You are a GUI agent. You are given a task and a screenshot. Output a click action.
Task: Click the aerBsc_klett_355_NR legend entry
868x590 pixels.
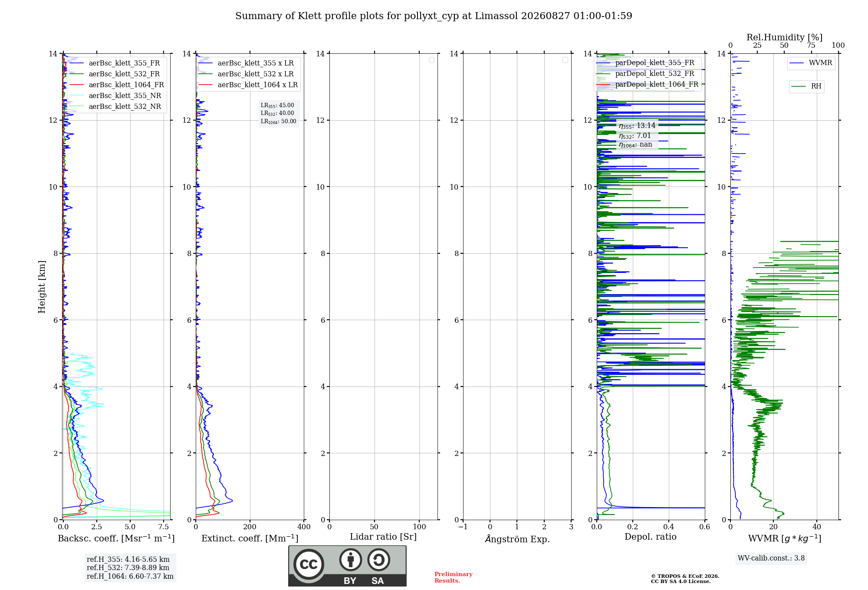(115, 96)
